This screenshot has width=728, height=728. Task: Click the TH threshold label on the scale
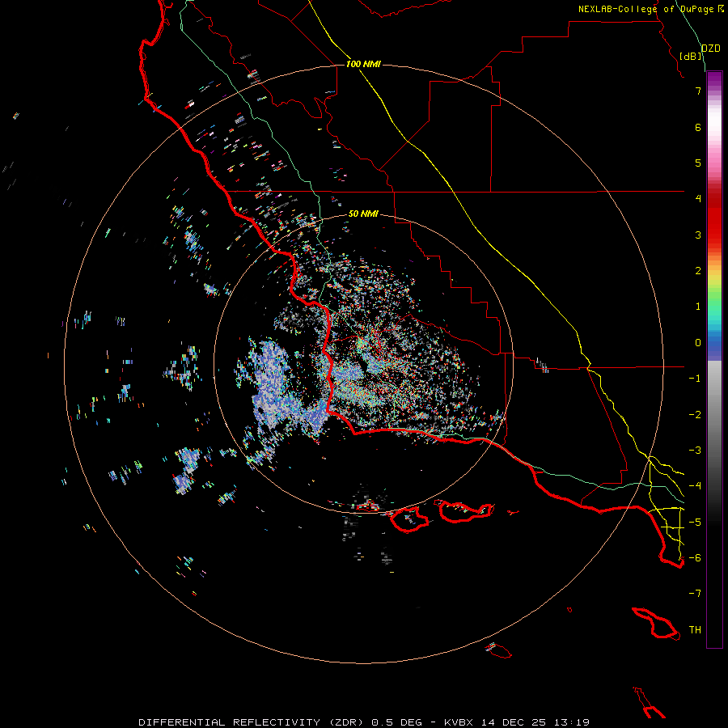click(695, 630)
